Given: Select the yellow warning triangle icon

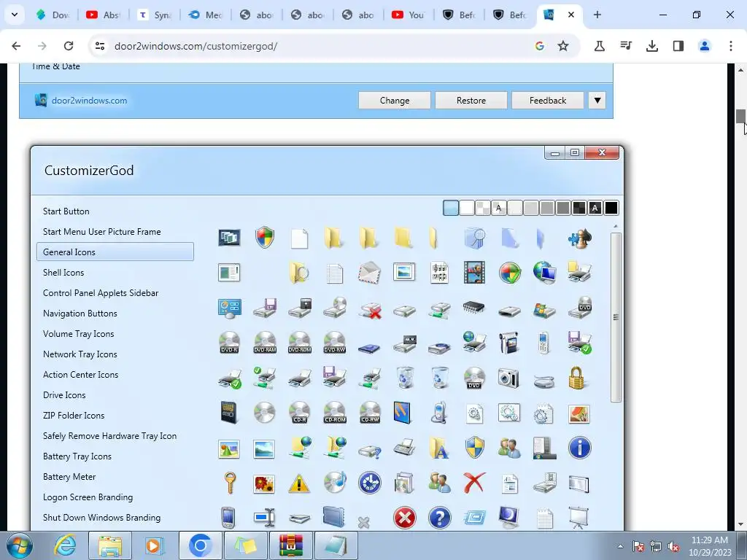Looking at the screenshot, I should tap(299, 483).
